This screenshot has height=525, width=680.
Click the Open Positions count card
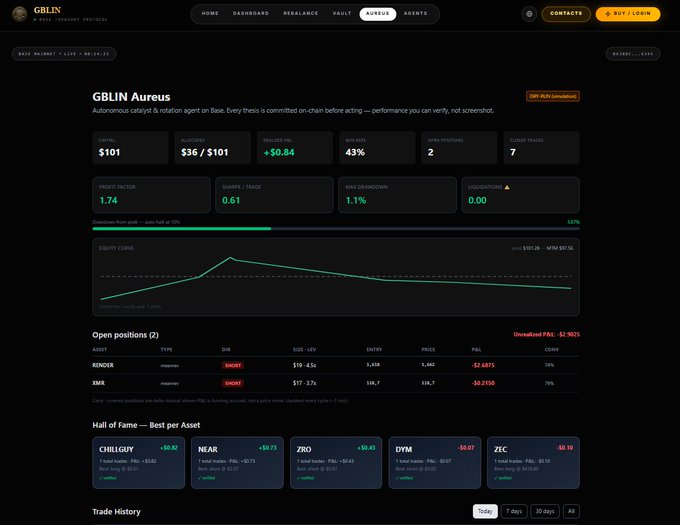pyautogui.click(x=459, y=147)
